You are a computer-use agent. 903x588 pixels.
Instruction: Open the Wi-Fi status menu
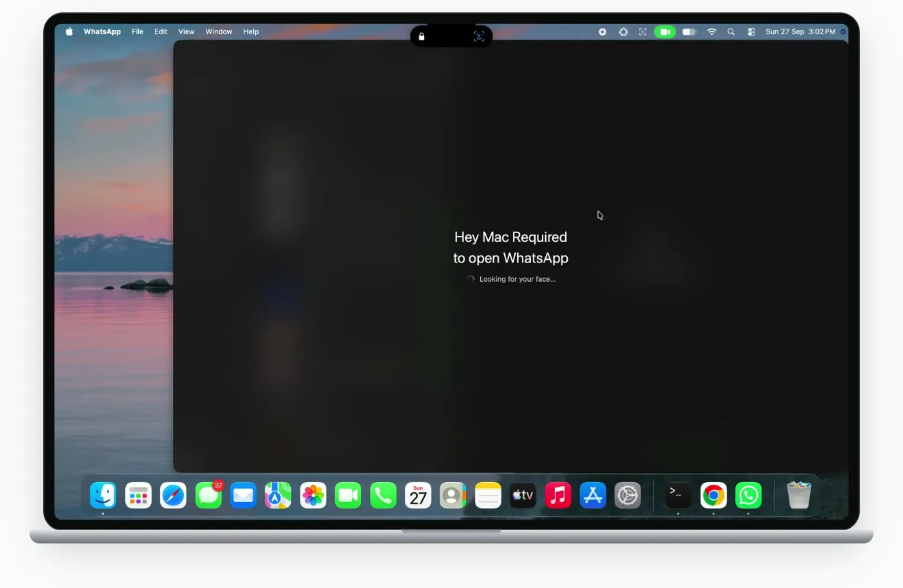711,31
